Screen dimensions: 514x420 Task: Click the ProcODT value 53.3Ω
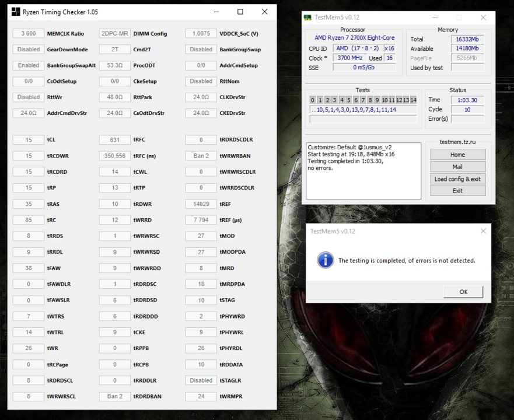coord(115,65)
